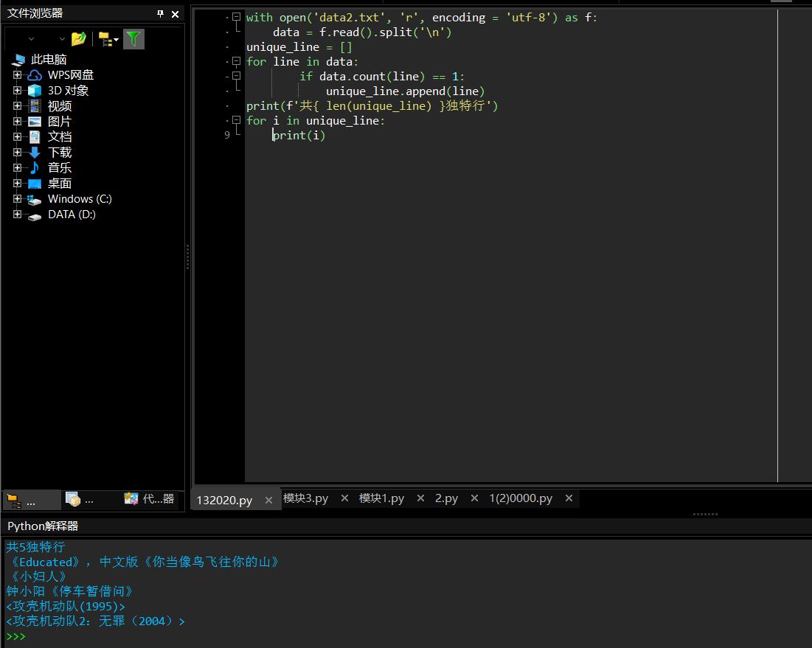Viewport: 812px width, 648px height.
Task: Click the print(i) code line
Action: point(299,136)
